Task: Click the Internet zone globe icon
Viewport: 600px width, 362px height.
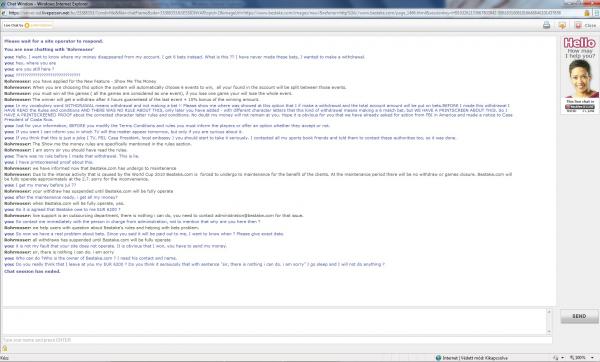Action: pos(438,358)
